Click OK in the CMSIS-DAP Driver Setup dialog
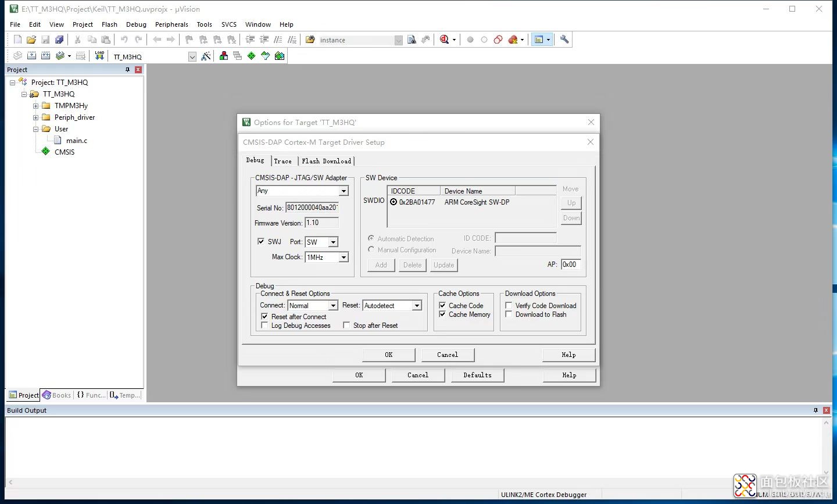 [389, 355]
